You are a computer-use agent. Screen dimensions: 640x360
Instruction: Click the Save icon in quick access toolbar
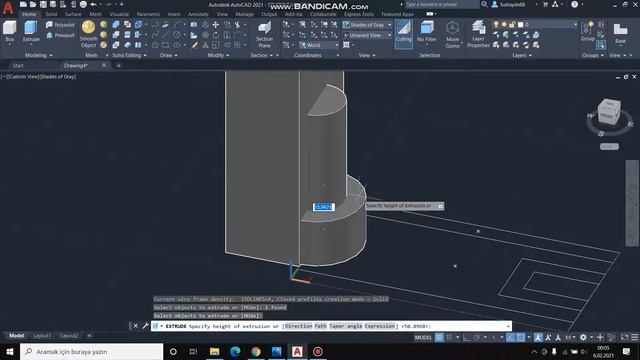pyautogui.click(x=43, y=4)
